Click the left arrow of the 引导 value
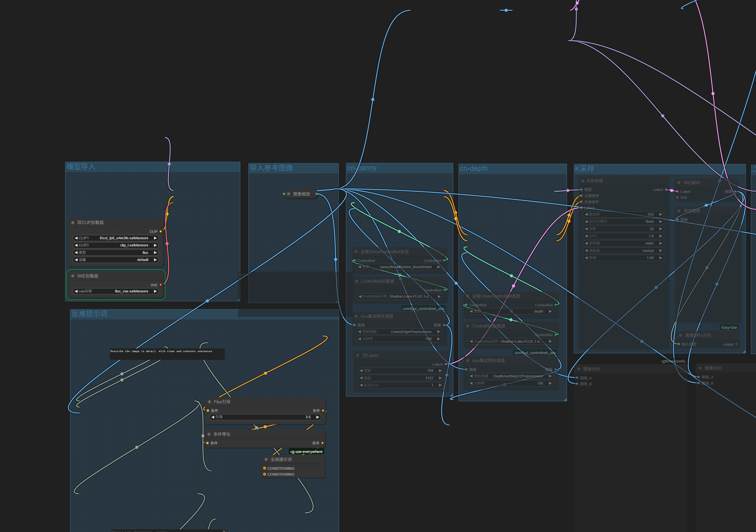Image resolution: width=756 pixels, height=532 pixels. (213, 417)
